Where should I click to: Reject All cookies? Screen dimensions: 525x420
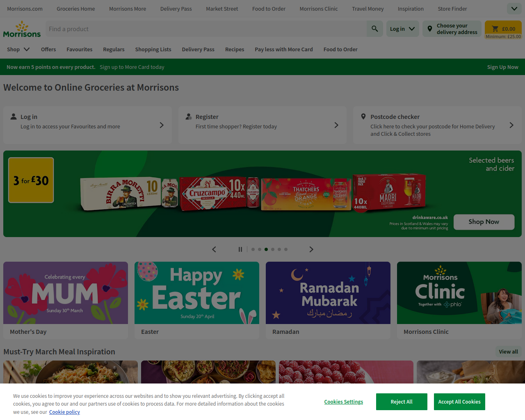[402, 402]
